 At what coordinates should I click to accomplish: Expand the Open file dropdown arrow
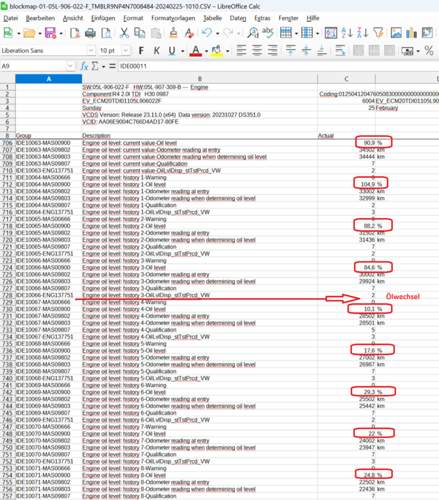pos(39,33)
